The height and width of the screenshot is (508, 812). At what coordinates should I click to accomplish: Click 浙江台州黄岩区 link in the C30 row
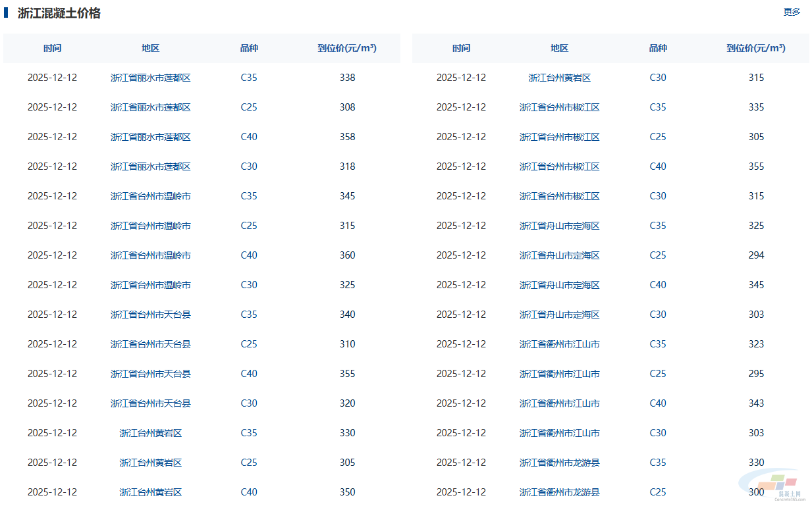pos(559,78)
